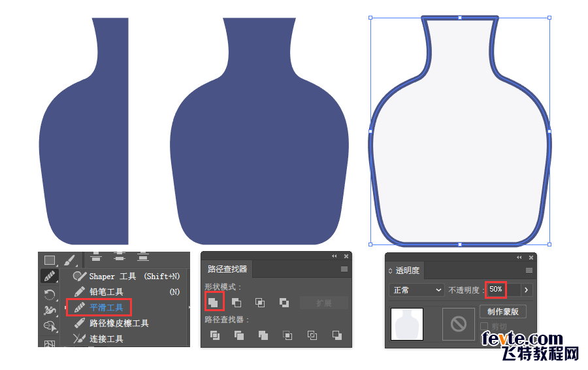Click the bottom-left corner handle of selection box
Viewport: 588px width, 370px height.
[x=370, y=244]
